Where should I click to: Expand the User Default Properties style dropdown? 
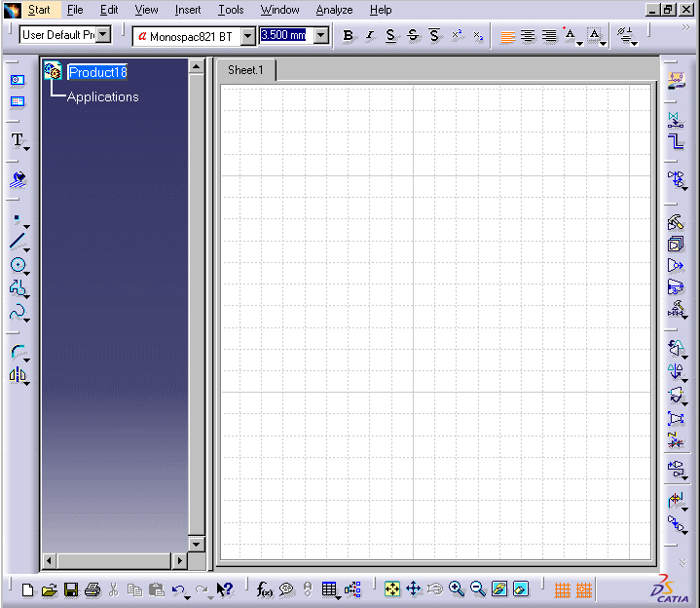(103, 35)
